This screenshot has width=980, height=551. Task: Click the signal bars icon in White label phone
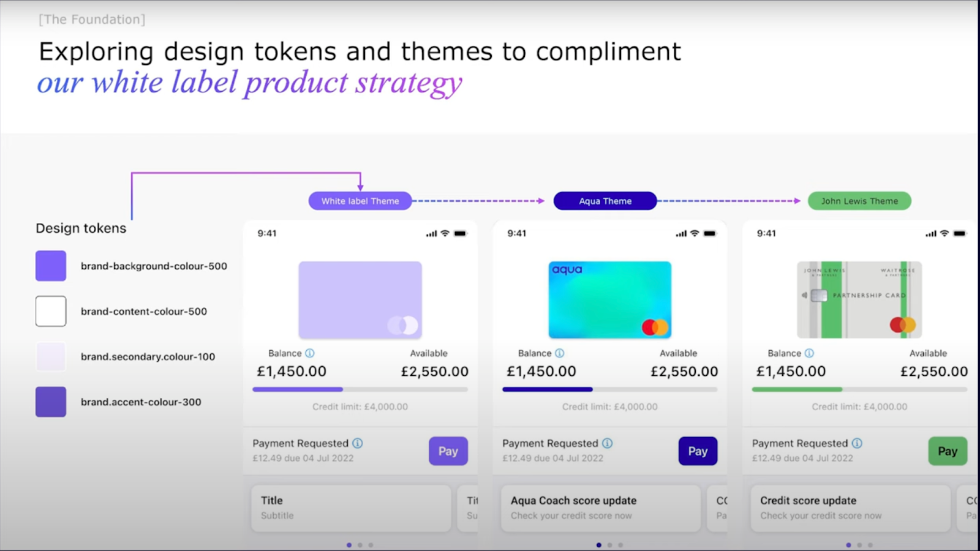pos(432,234)
